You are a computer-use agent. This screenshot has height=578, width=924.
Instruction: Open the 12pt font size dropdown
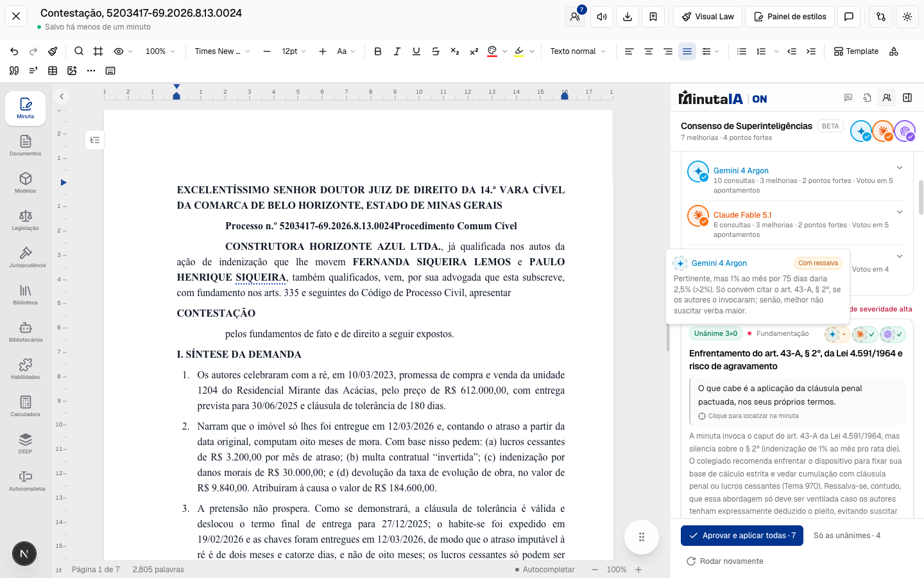tap(294, 51)
